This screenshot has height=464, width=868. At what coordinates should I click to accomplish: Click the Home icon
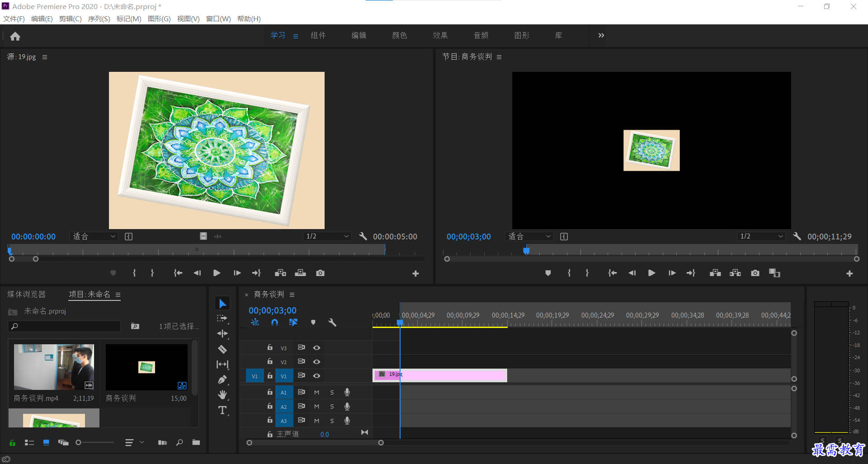15,36
